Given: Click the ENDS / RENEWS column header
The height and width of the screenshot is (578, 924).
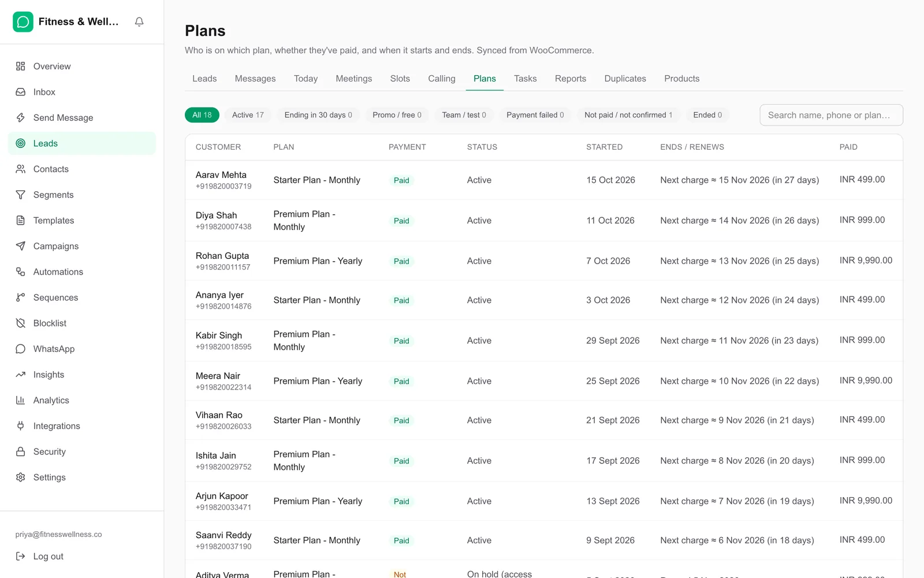Looking at the screenshot, I should [x=692, y=147].
